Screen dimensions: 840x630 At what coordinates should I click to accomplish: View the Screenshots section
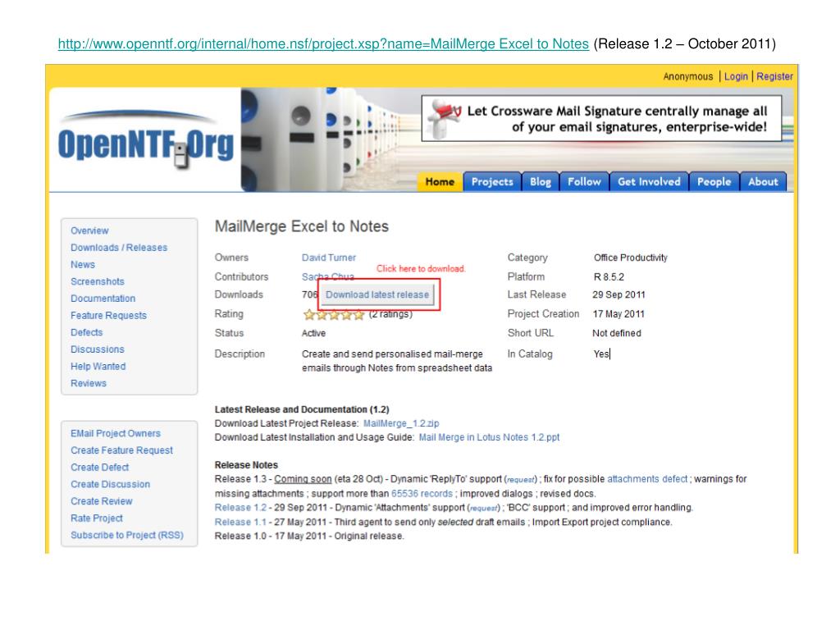[98, 282]
